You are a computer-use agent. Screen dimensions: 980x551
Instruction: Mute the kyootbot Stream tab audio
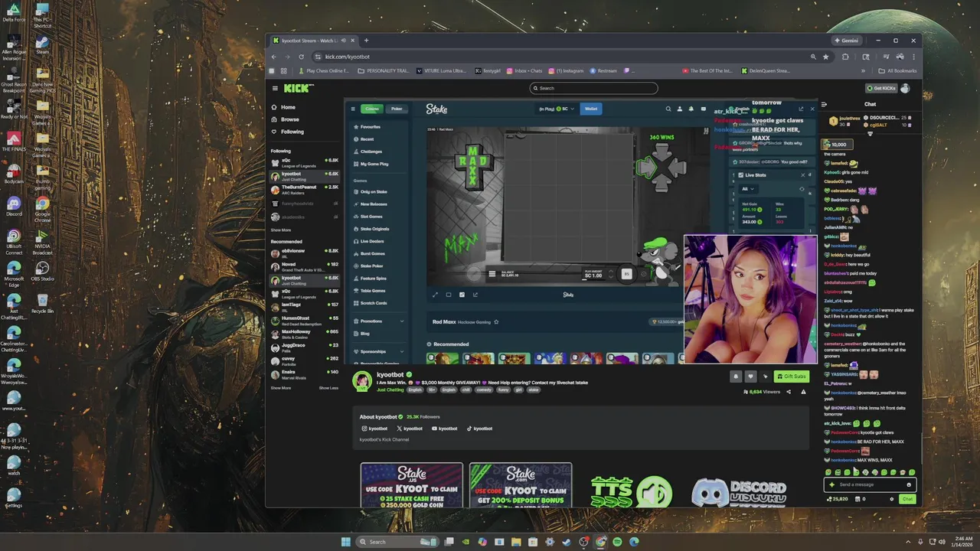click(344, 41)
